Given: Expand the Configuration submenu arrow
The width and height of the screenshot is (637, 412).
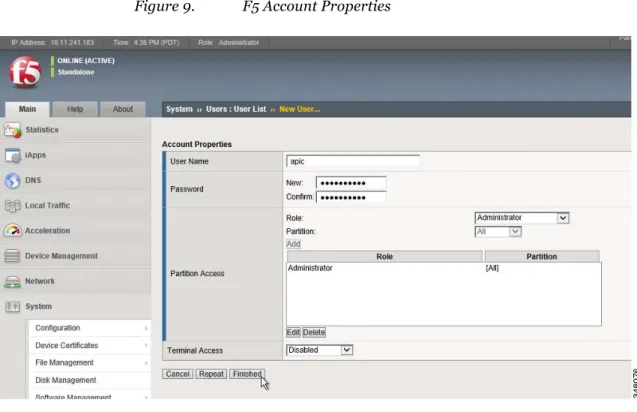Looking at the screenshot, I should pyautogui.click(x=146, y=328).
